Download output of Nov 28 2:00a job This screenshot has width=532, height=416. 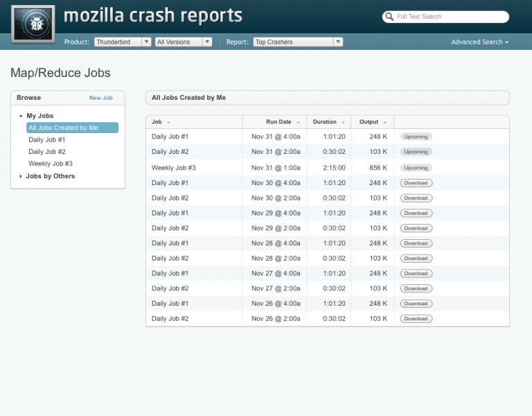(416, 259)
